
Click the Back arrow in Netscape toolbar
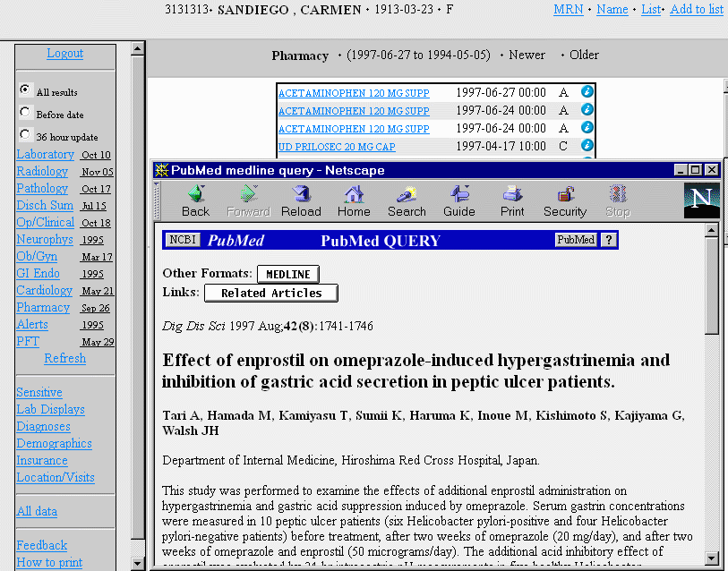tap(195, 200)
